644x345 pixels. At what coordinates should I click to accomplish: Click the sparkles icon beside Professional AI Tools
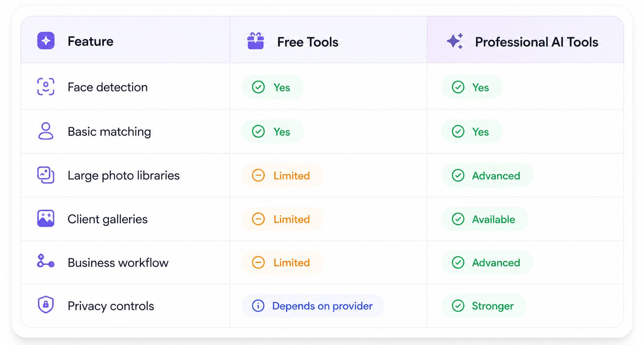coord(455,41)
